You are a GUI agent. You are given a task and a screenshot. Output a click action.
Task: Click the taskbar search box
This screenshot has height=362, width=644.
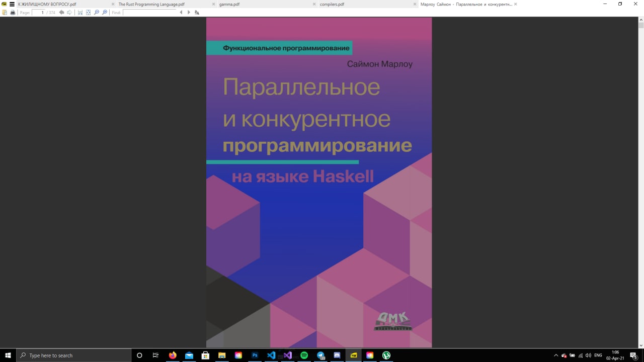(74, 355)
